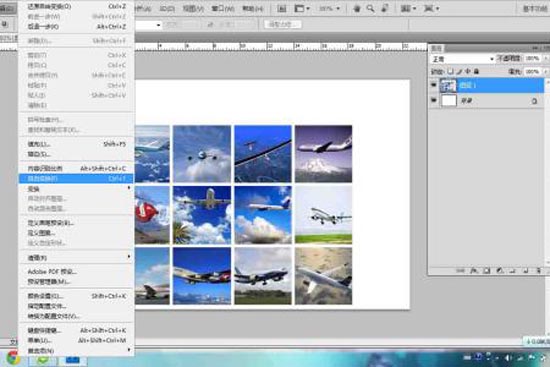Image resolution: width=550 pixels, height=367 pixels.
Task: Click the delete layer trash icon
Action: [538, 271]
